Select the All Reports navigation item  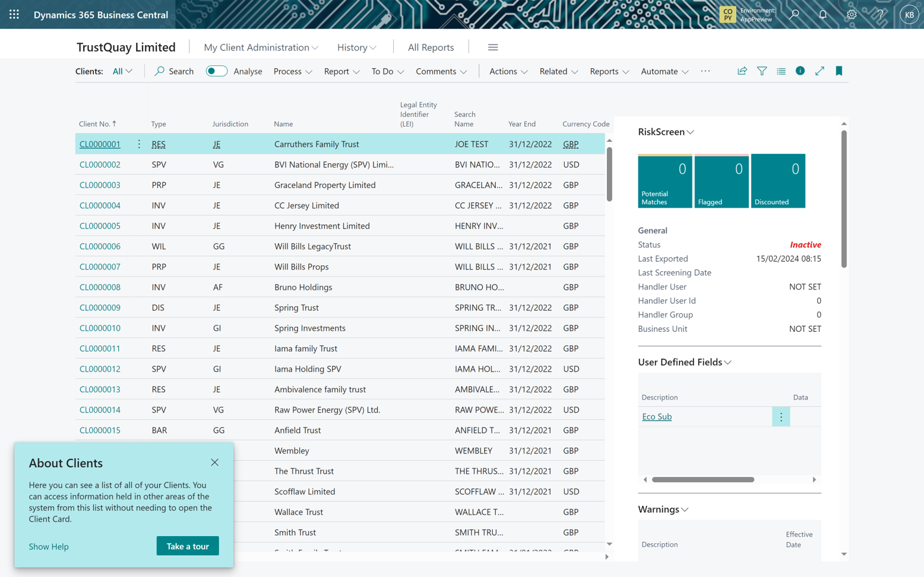point(431,47)
